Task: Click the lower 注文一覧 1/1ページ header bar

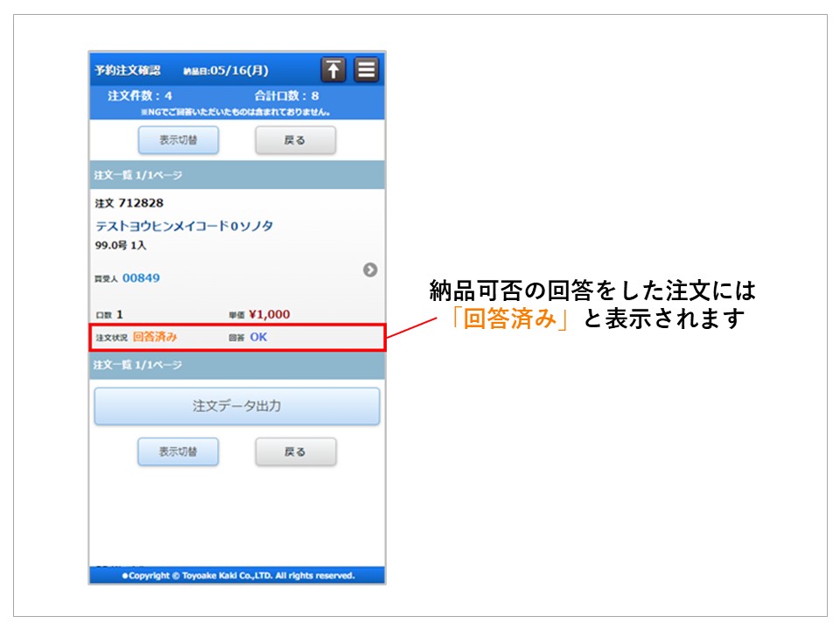Action: tap(237, 365)
